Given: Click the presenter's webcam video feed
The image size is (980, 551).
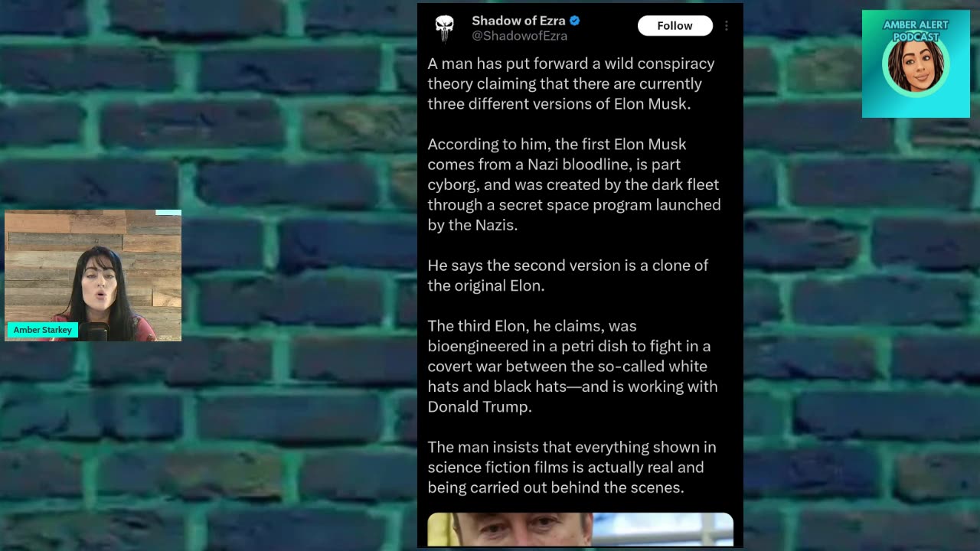Looking at the screenshot, I should (93, 275).
